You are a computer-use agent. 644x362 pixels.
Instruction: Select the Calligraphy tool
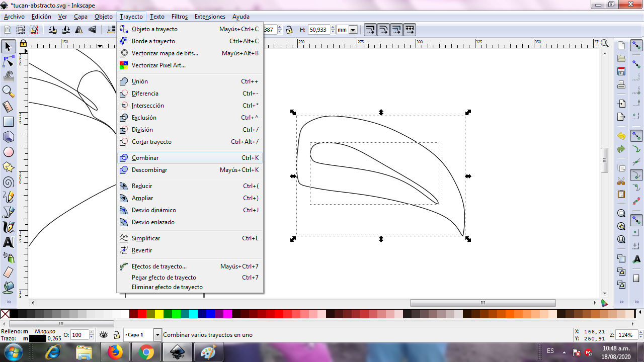pyautogui.click(x=8, y=227)
